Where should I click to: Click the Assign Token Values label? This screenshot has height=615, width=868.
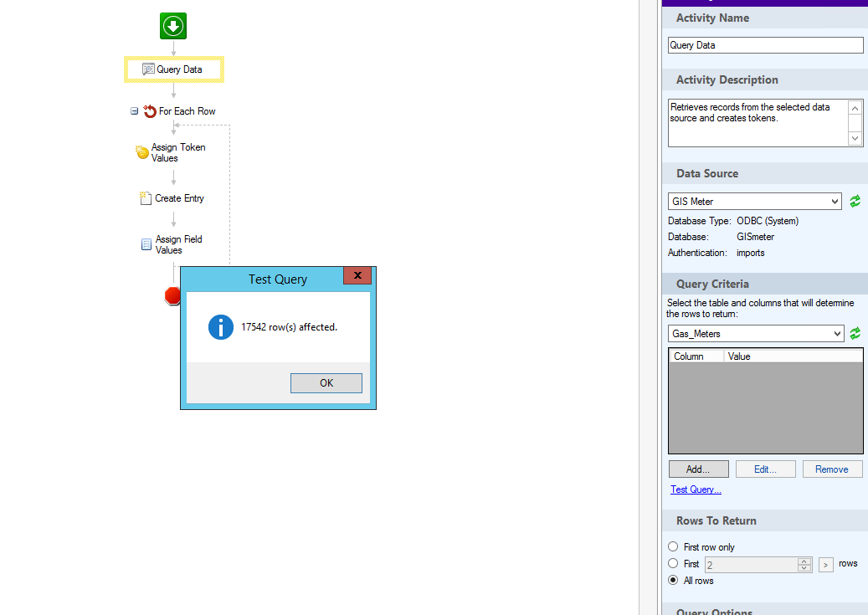178,152
